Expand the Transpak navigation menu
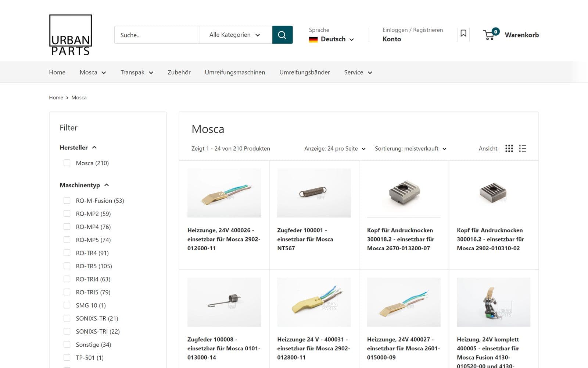 (x=137, y=72)
